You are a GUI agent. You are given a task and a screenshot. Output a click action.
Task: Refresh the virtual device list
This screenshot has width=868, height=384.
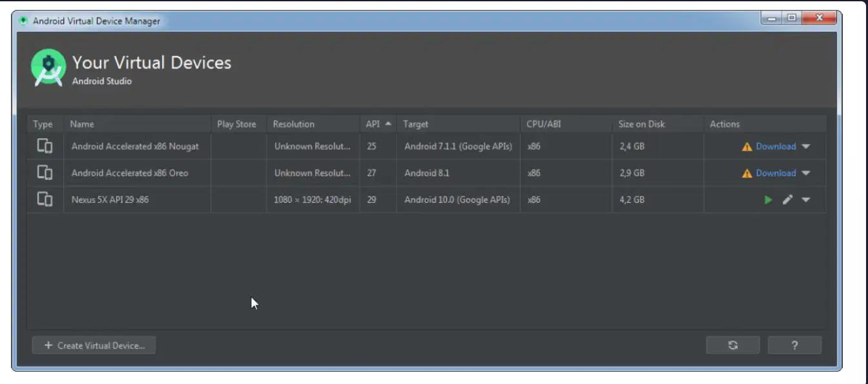click(732, 345)
